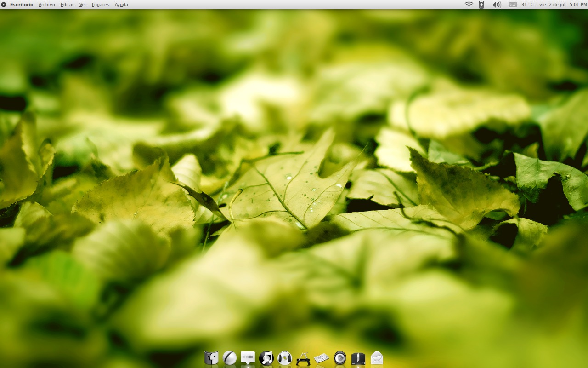The width and height of the screenshot is (588, 368).
Task: Open the dark package box icon in dock
Action: [358, 358]
